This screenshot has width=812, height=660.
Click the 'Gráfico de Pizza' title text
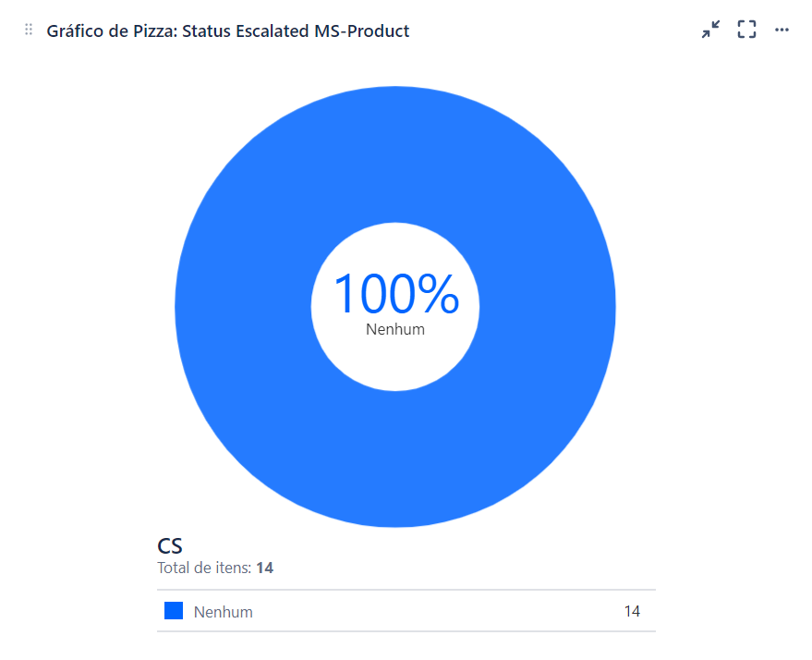pyautogui.click(x=112, y=31)
